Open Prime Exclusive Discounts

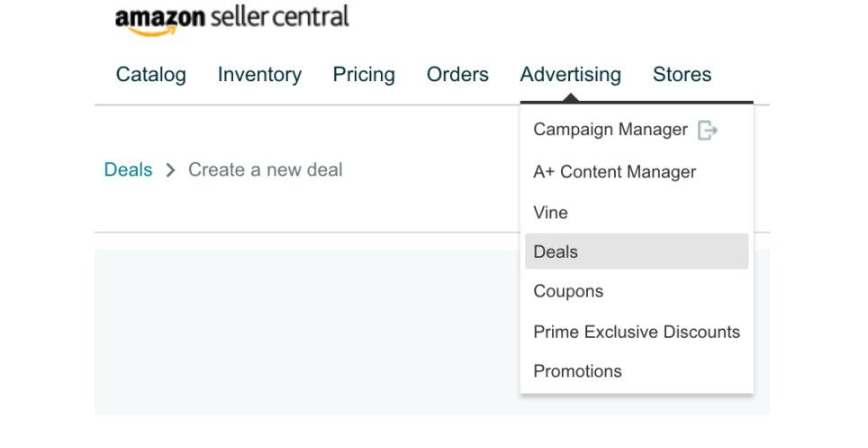637,332
